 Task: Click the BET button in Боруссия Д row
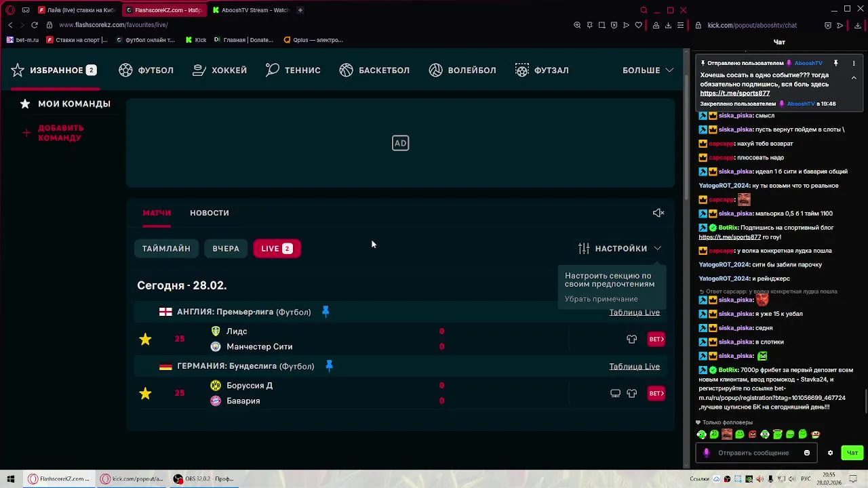[x=656, y=393]
